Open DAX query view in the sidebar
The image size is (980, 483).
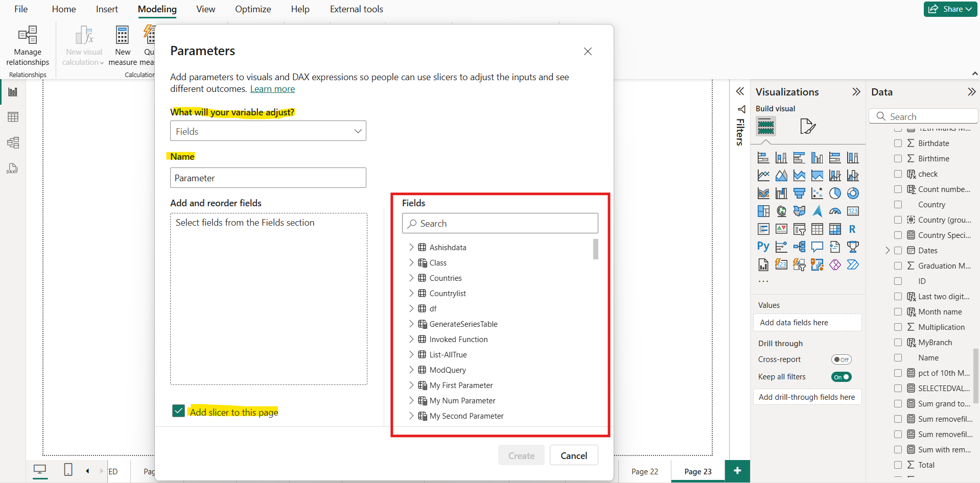13,168
